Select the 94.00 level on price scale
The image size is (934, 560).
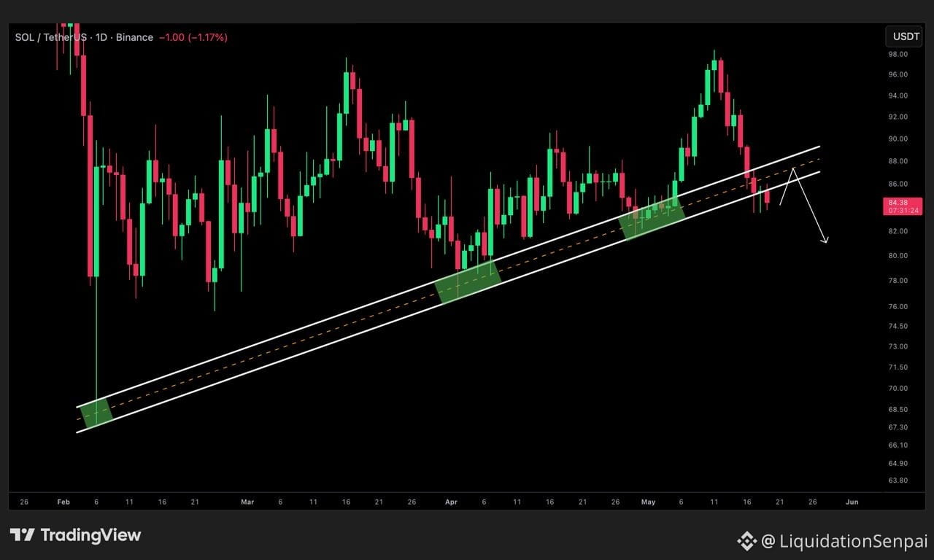[898, 96]
